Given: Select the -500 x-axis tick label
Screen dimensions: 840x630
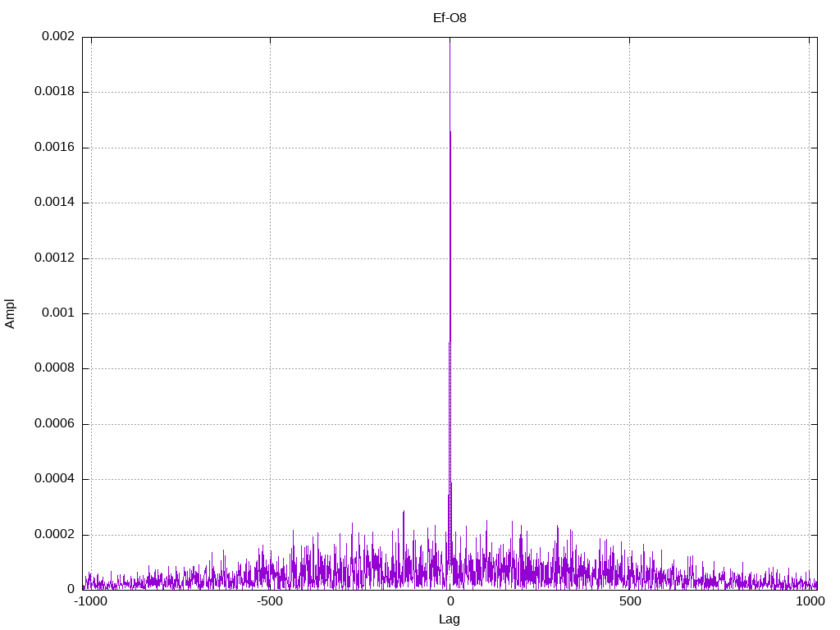Looking at the screenshot, I should pos(270,602).
